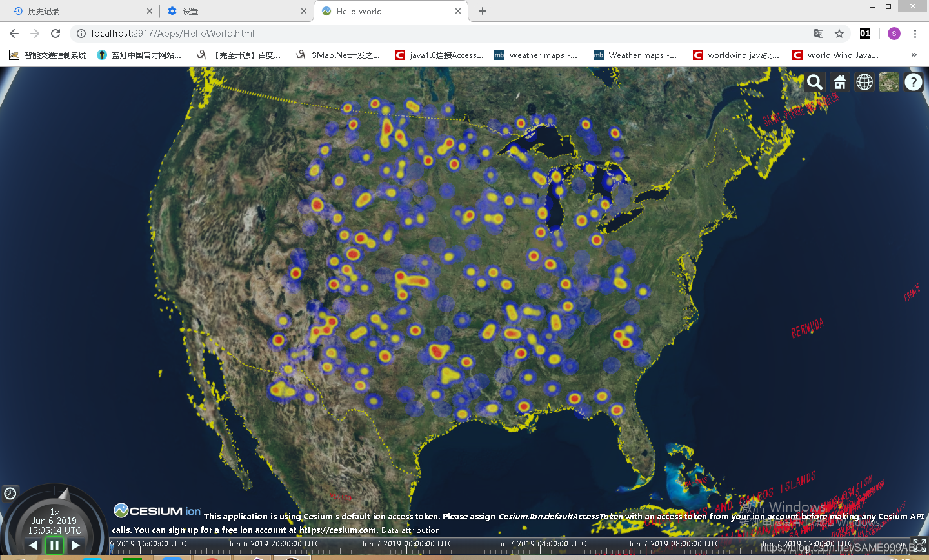Open Cesium navigation help

(x=914, y=82)
